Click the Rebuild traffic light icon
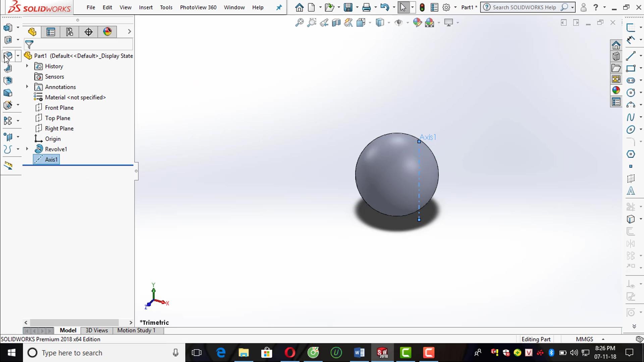 [422, 7]
